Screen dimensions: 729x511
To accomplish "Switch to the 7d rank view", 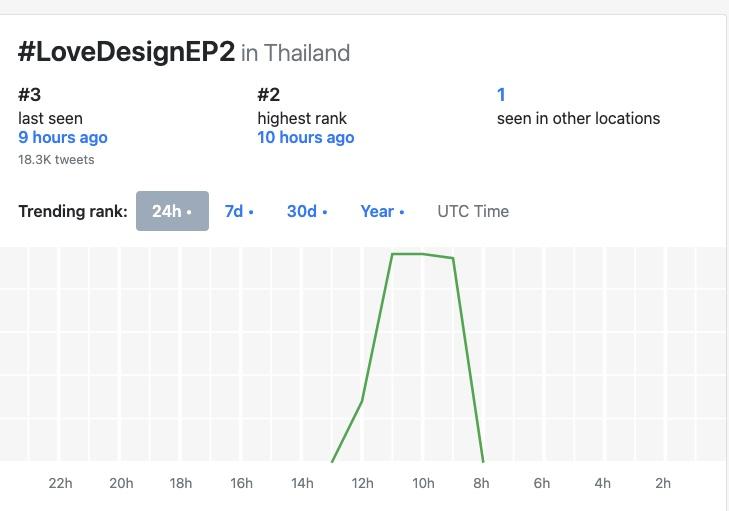I will tap(238, 211).
